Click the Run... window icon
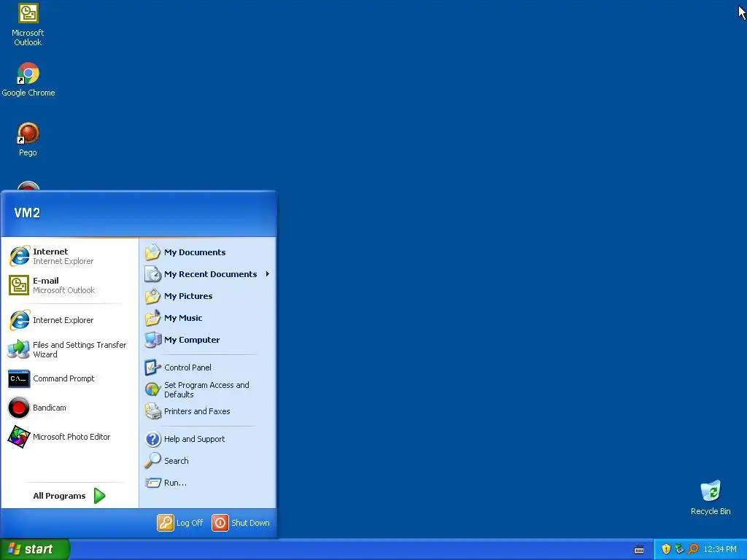The width and height of the screenshot is (747, 560). coord(153,483)
